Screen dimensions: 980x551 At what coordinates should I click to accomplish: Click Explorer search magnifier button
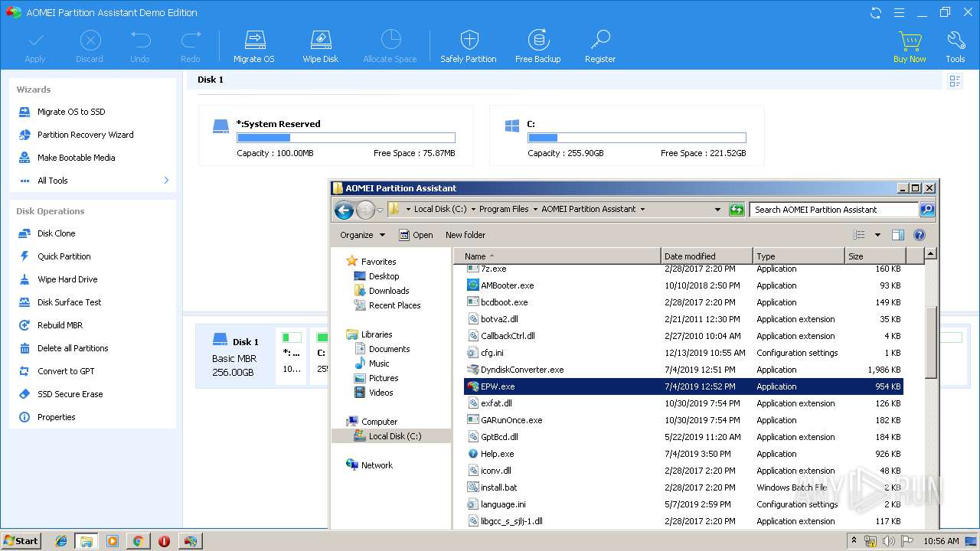(926, 210)
